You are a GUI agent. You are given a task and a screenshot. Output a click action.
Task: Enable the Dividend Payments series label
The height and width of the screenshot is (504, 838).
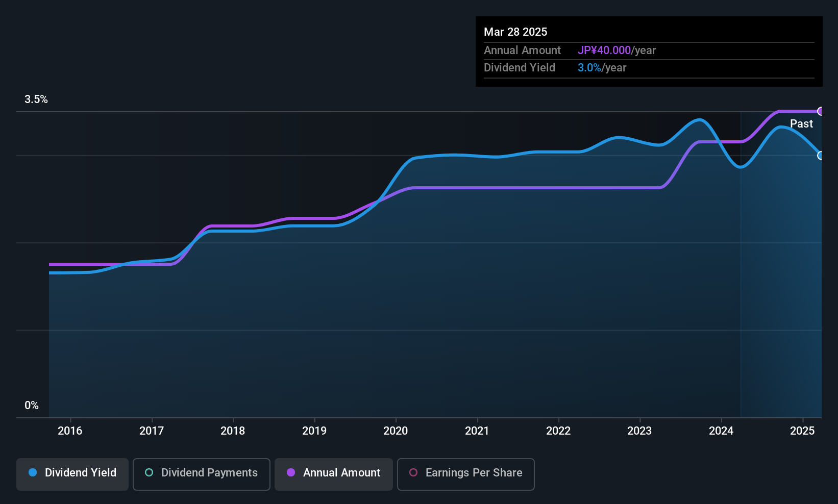209,473
